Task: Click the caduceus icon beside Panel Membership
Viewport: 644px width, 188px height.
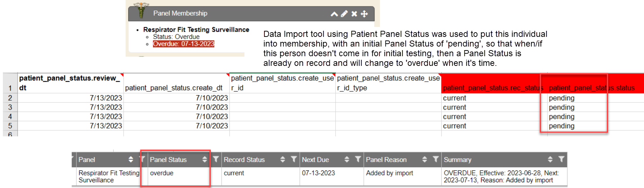Action: click(x=141, y=10)
